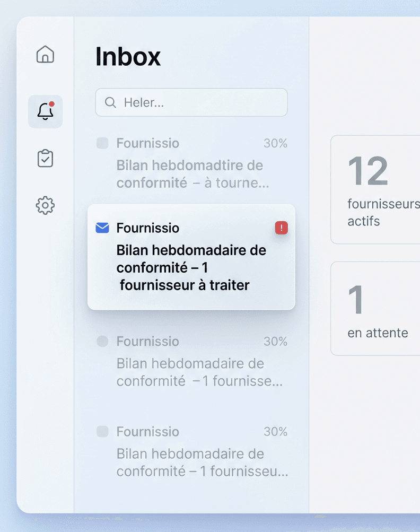Click the Inbox heading

[128, 56]
